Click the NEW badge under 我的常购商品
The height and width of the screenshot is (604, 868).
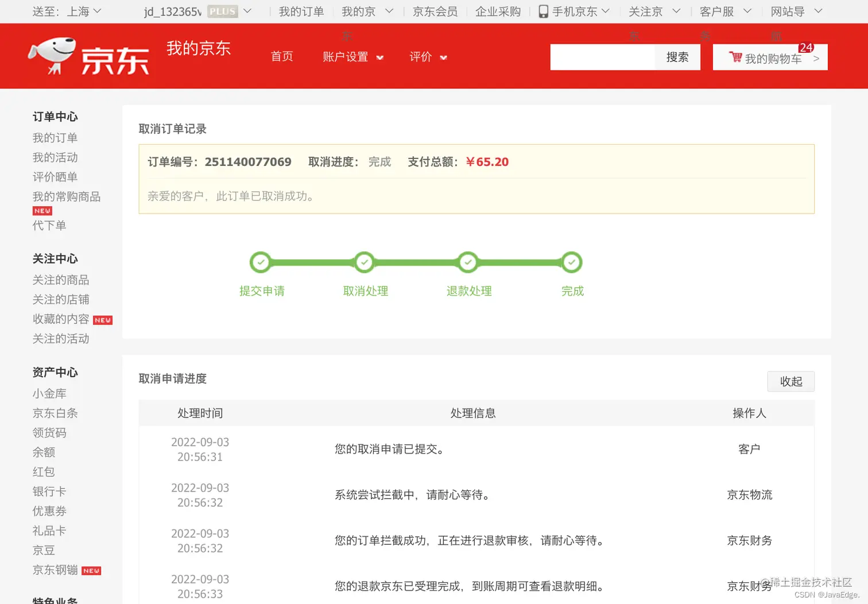click(x=42, y=211)
